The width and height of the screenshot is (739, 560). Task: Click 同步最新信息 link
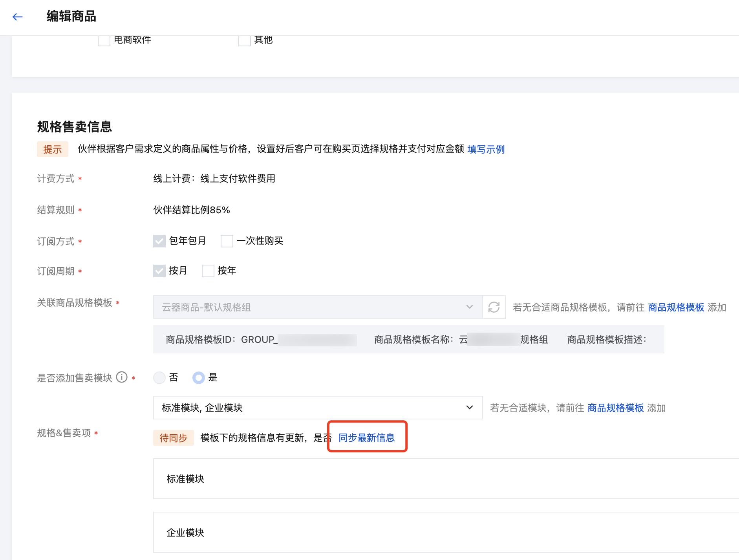pyautogui.click(x=366, y=437)
